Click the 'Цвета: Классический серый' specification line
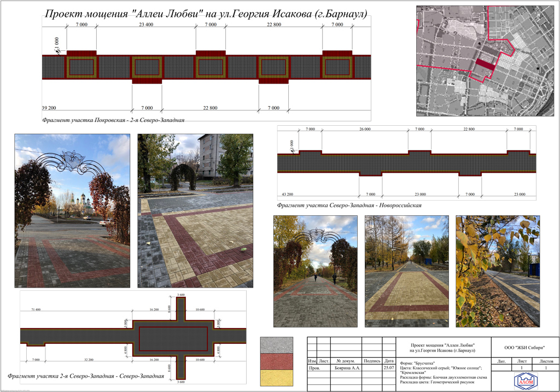 [441, 370]
